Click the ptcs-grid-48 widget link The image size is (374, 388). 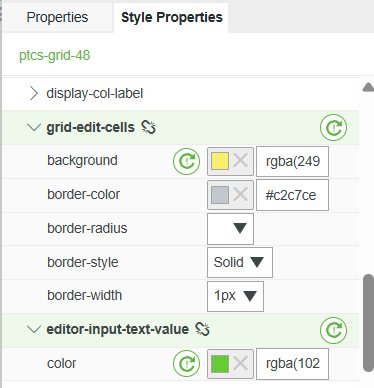[55, 55]
